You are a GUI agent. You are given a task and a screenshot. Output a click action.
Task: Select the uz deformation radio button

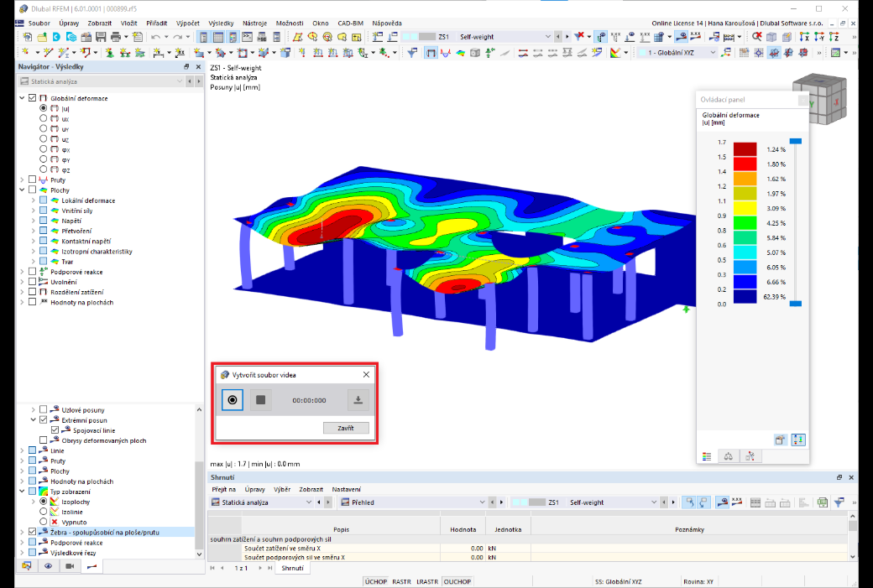click(43, 138)
